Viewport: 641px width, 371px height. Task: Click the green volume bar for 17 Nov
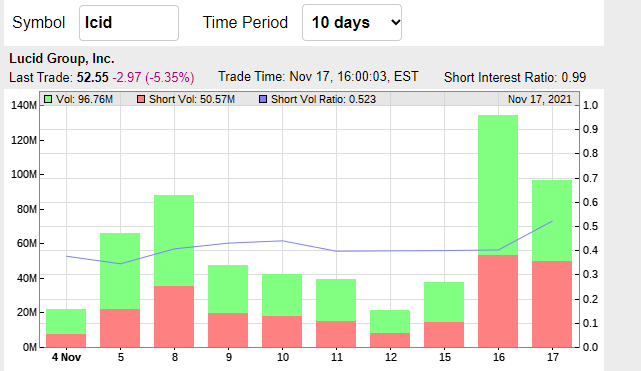[x=552, y=221]
